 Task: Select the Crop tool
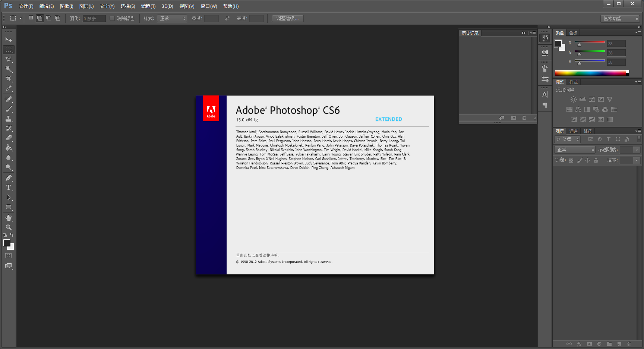(x=9, y=79)
